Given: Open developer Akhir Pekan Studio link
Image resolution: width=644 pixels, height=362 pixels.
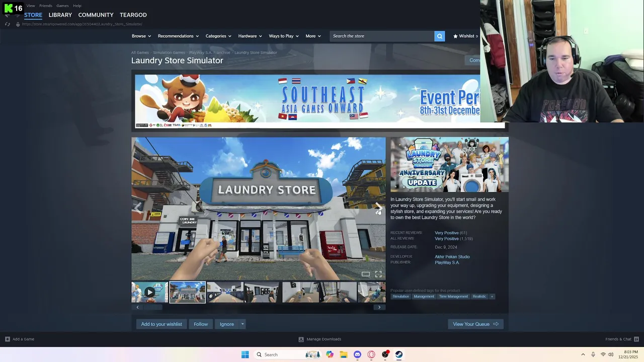Looking at the screenshot, I should pos(452,257).
